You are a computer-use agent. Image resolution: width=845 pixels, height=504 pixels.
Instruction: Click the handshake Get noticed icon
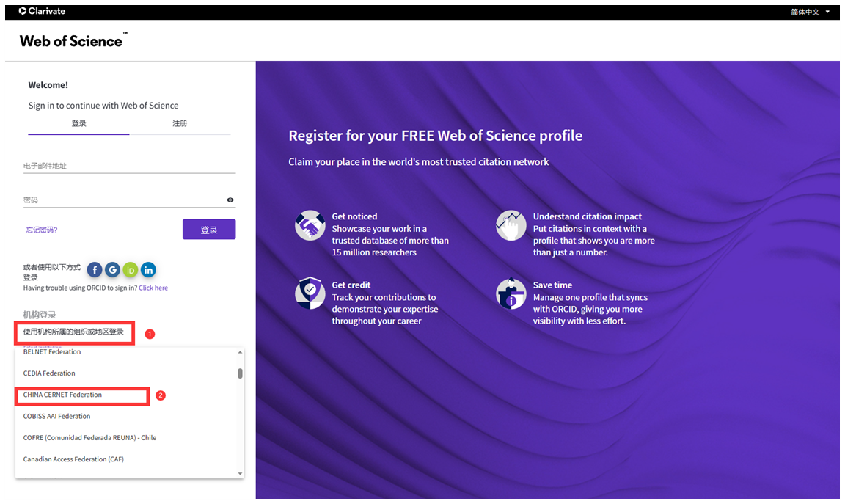coord(310,225)
